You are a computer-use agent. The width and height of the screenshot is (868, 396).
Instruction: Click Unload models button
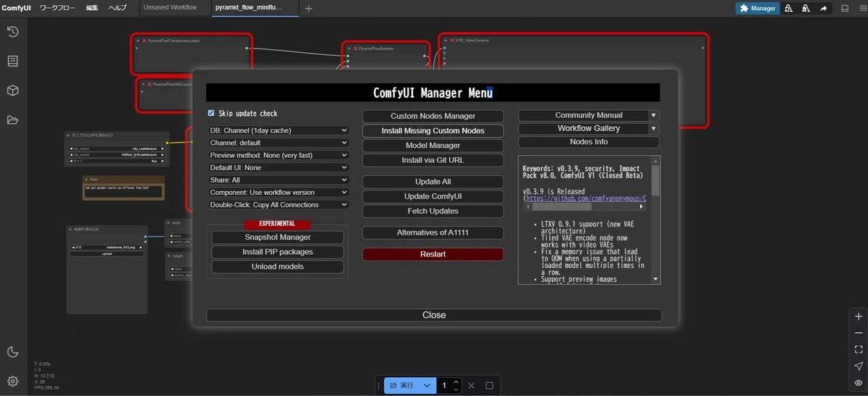(278, 266)
